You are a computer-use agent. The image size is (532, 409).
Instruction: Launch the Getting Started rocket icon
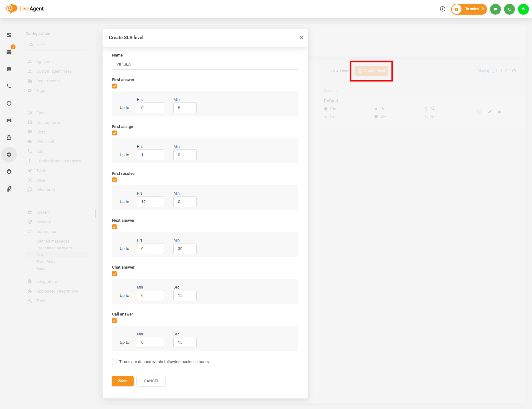tap(9, 189)
